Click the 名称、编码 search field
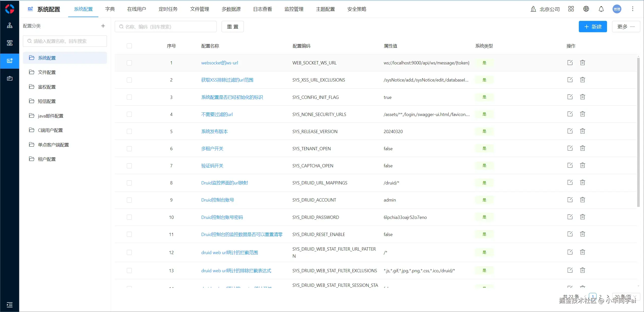644x312 pixels. (x=166, y=27)
